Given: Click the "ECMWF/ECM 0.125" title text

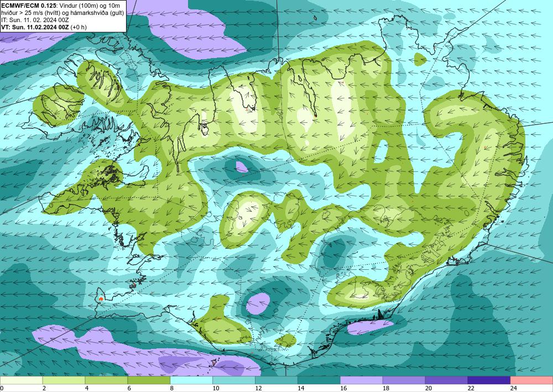Looking at the screenshot, I should 28,6.
